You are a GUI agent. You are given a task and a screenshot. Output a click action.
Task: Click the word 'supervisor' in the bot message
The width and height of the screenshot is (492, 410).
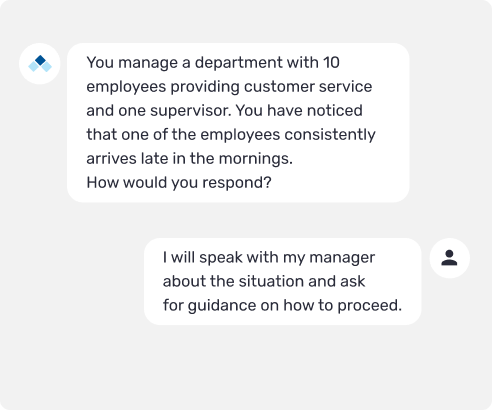click(x=190, y=111)
